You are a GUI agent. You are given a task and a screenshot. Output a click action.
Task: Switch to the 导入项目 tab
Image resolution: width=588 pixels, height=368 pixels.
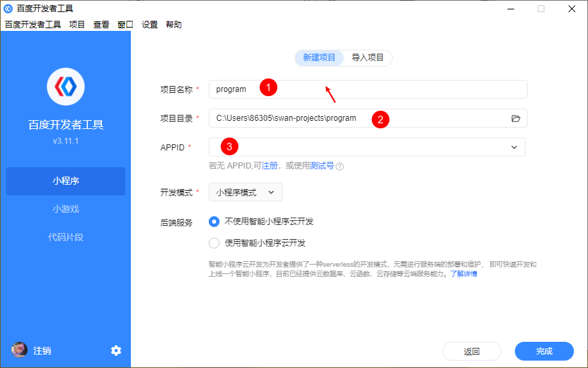pos(368,58)
